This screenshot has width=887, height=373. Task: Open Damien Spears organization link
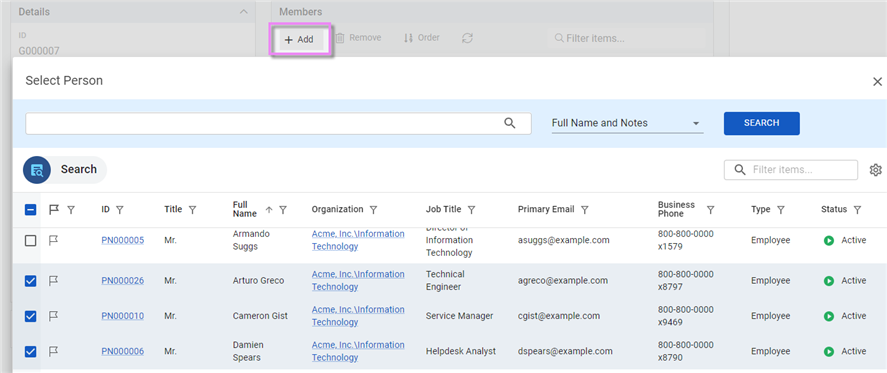tap(358, 351)
